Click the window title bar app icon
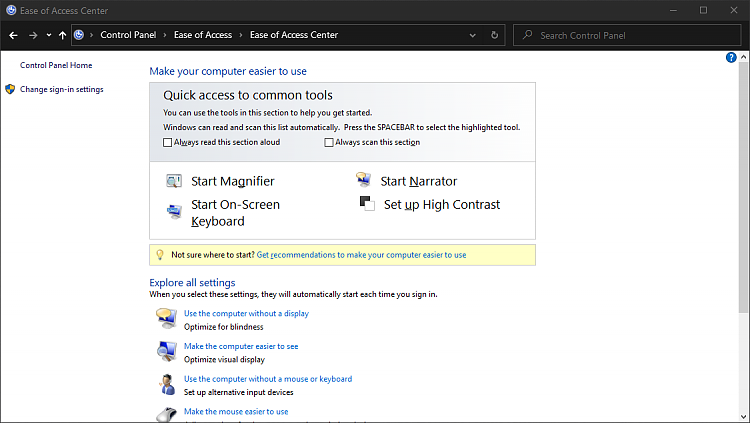This screenshot has height=423, width=750. [x=11, y=10]
